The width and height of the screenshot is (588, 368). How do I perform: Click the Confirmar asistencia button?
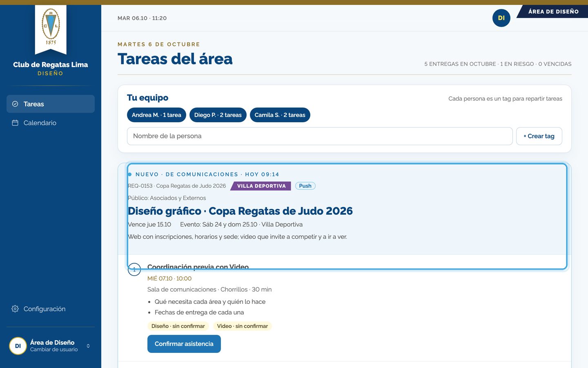point(184,344)
